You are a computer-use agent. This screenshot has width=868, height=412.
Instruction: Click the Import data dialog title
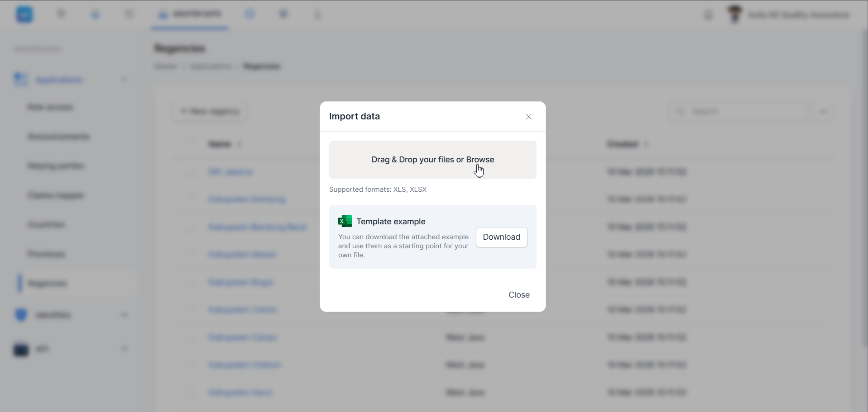[x=355, y=116]
